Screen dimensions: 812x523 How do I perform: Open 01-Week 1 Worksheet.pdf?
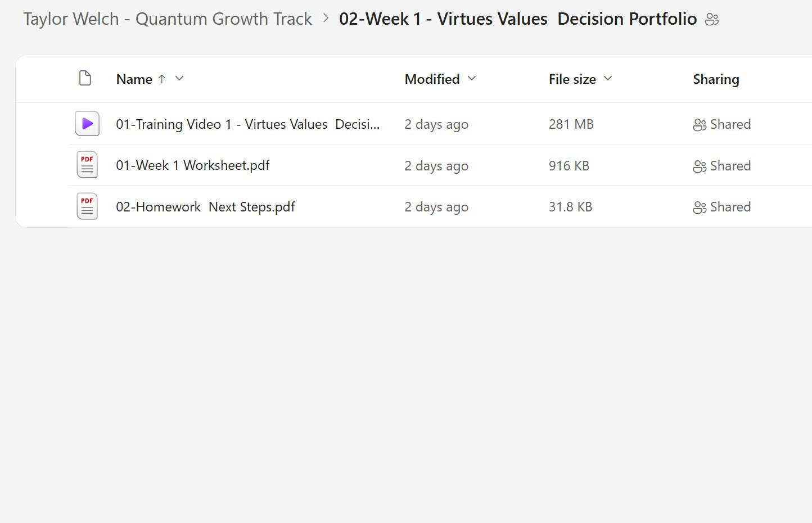click(x=192, y=165)
